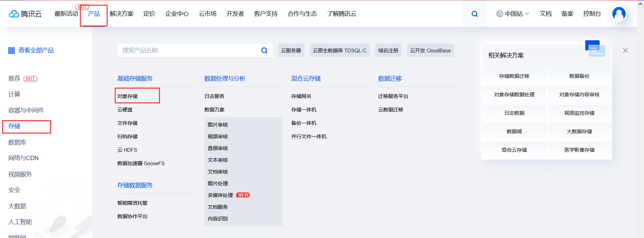Open 并行文件一体机 link

click(309, 137)
